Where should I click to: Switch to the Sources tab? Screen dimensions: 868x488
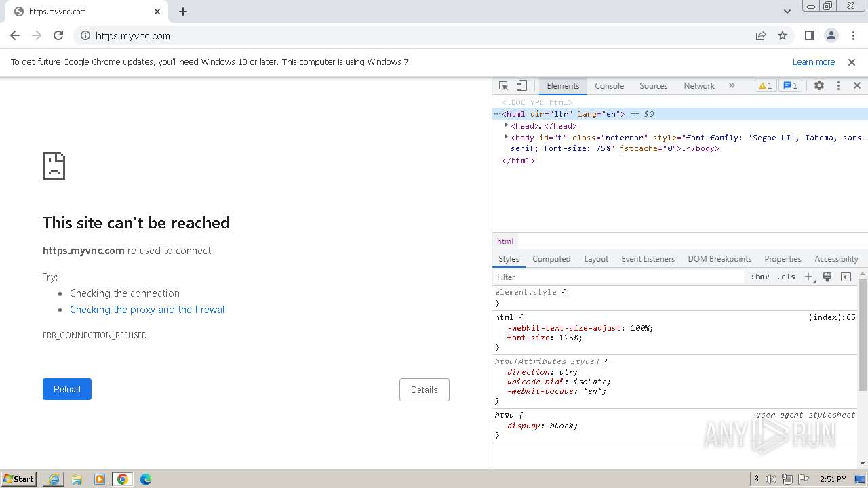pos(653,86)
